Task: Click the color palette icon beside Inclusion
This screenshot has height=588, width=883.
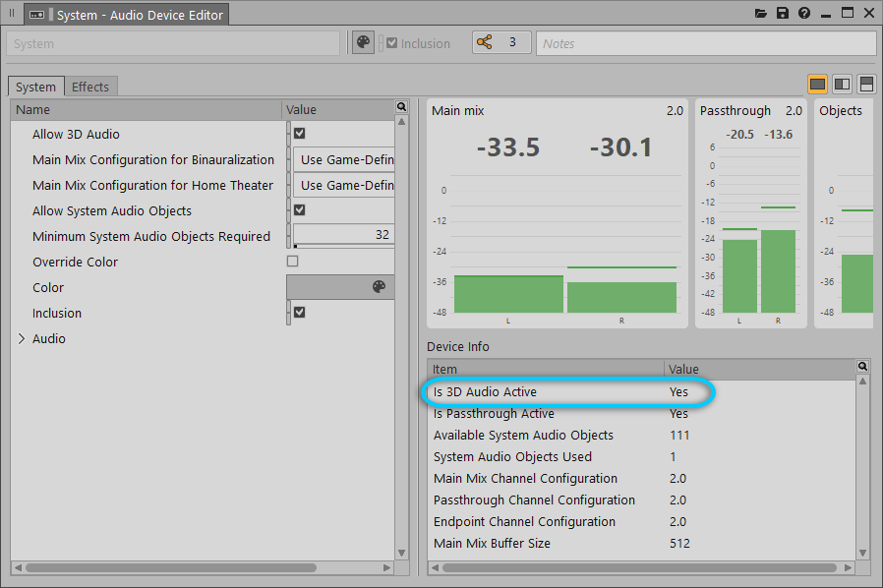Action: pyautogui.click(x=364, y=43)
